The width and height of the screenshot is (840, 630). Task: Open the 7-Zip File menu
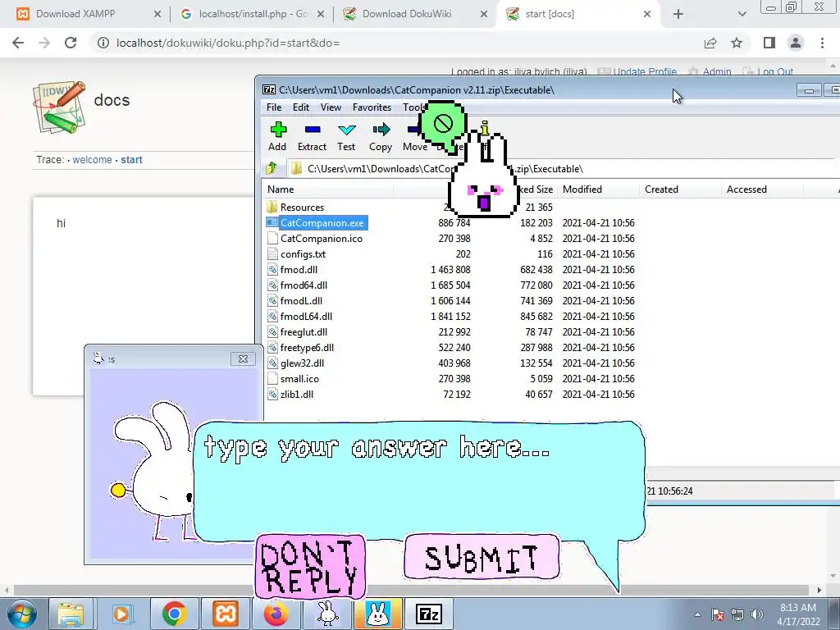274,107
